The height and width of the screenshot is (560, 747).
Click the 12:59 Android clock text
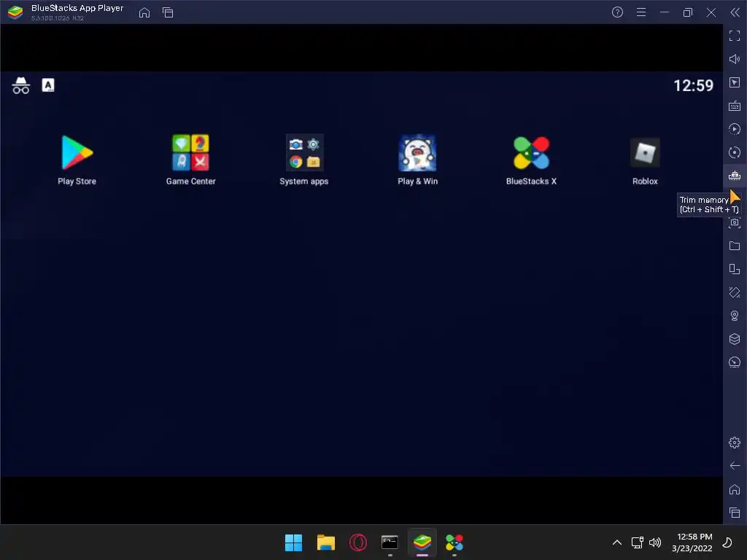tap(694, 86)
